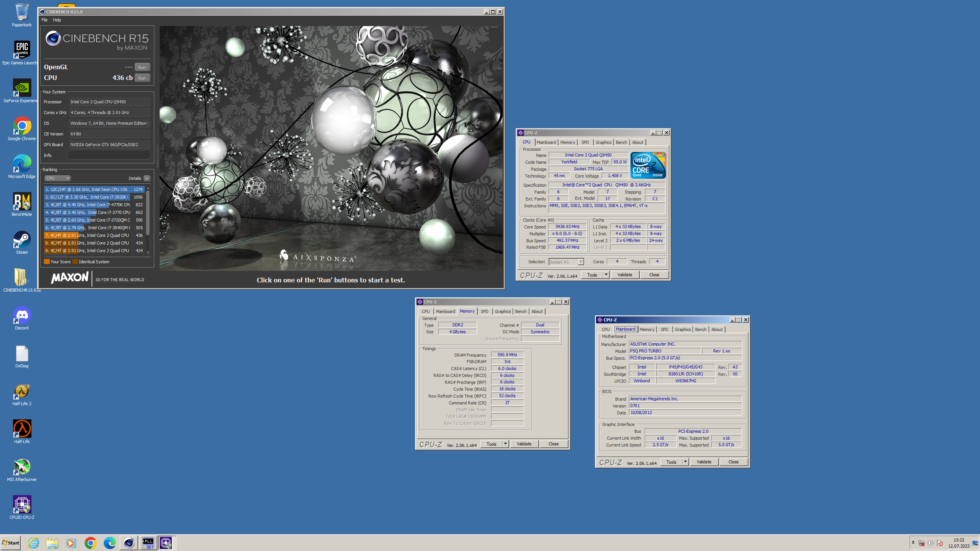This screenshot has width=980, height=551.
Task: Open the CINEBENCHR15.038 folder icon
Action: (22, 280)
